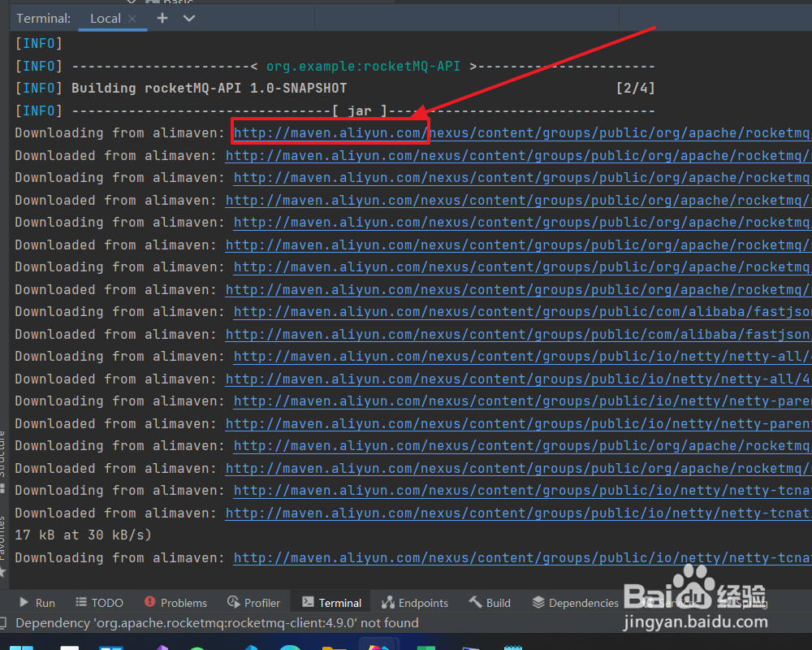Open the Endpoints tool window

(415, 603)
